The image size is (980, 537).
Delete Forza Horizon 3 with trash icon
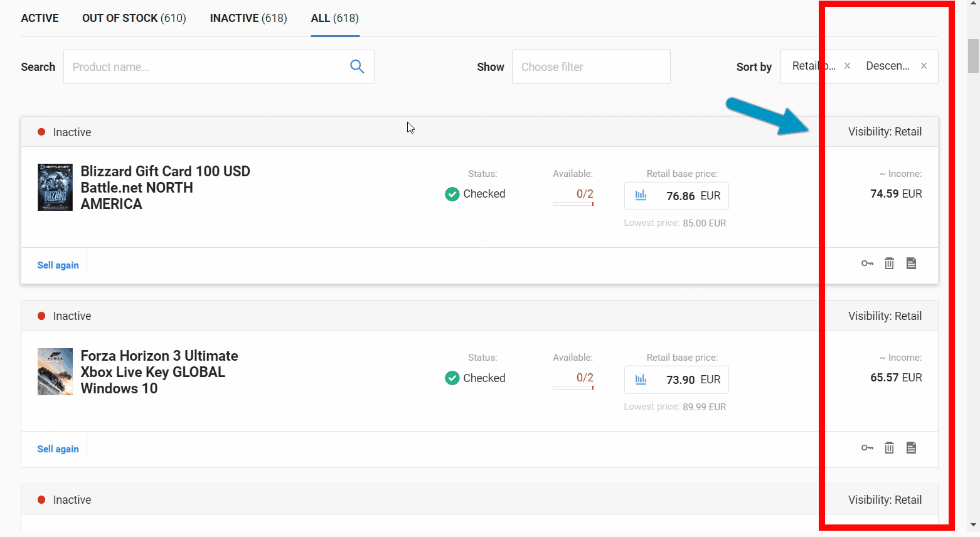point(889,447)
